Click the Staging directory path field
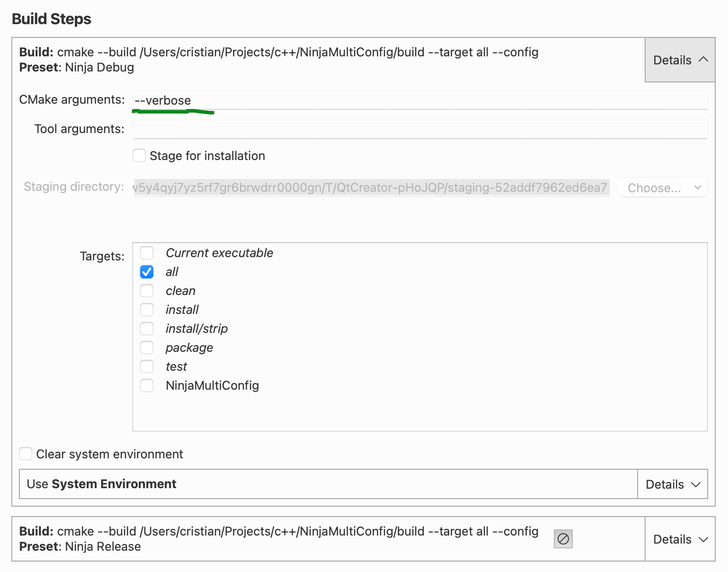Image resolution: width=728 pixels, height=572 pixels. (371, 188)
